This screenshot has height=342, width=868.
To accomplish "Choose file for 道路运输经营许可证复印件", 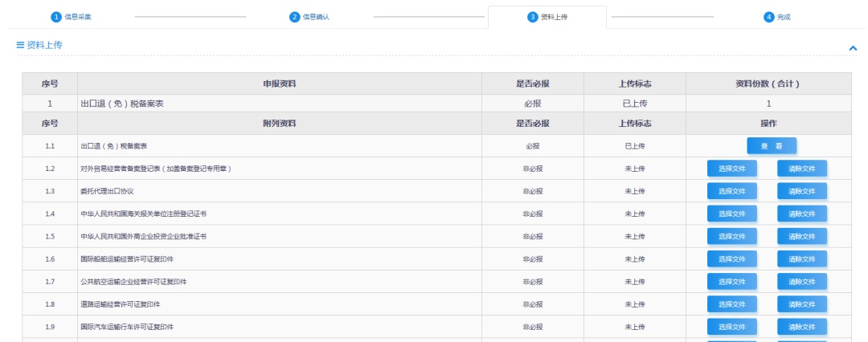I will [731, 304].
